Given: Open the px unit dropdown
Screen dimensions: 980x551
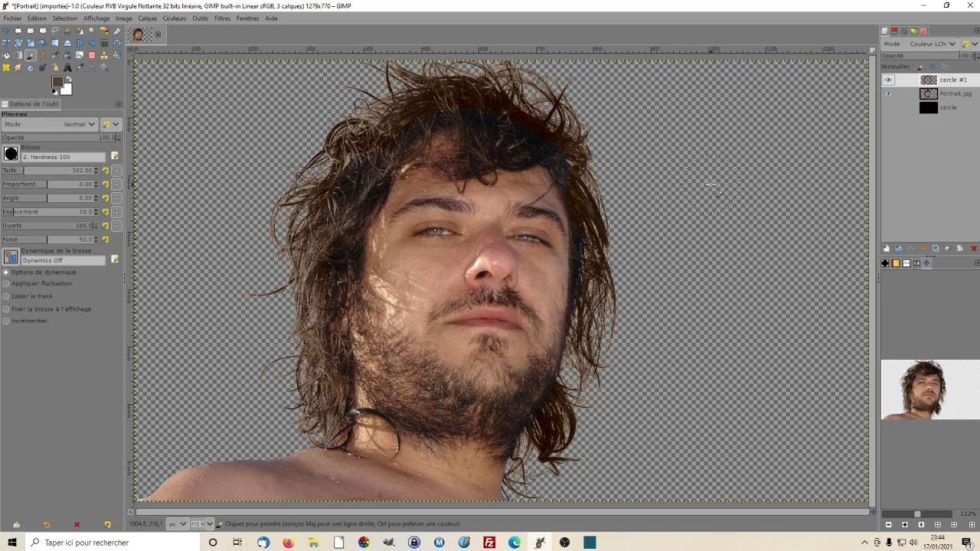Looking at the screenshot, I should pos(178,524).
